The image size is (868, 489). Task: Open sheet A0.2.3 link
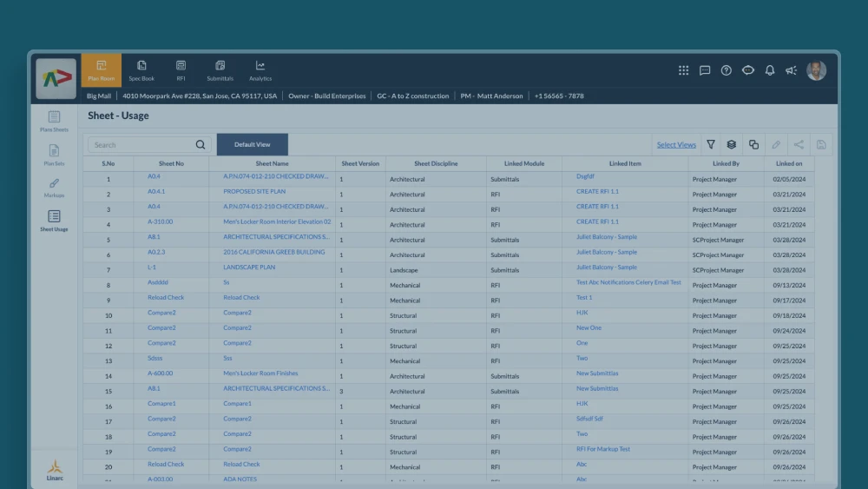(x=156, y=251)
